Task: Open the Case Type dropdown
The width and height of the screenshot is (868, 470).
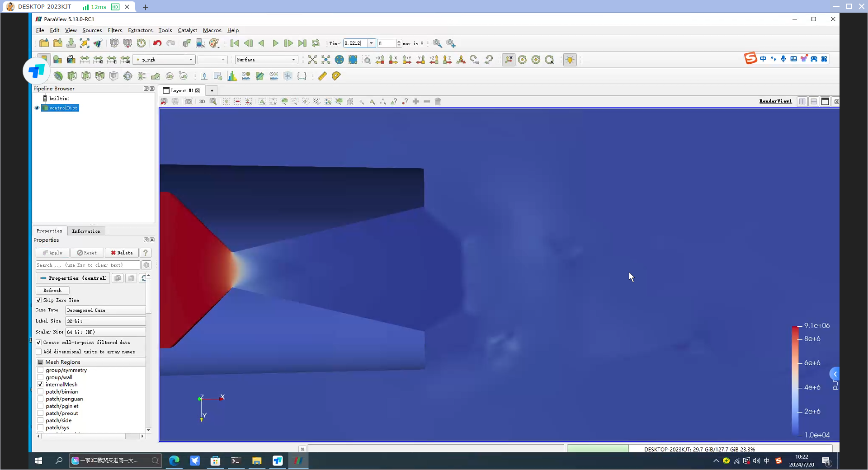Action: tap(105, 310)
